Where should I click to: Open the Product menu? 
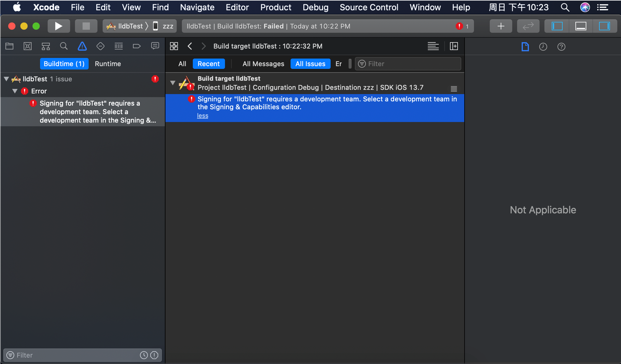[276, 7]
